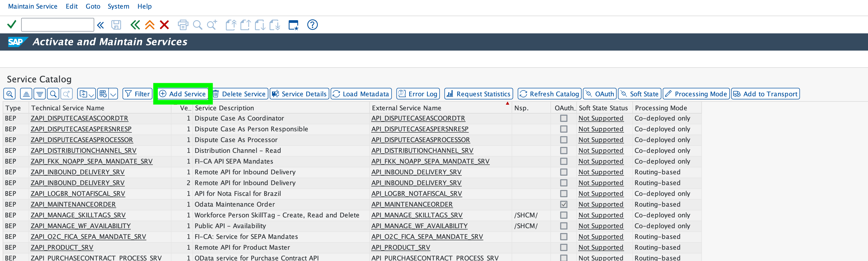Toggle OAuth checkbox for ZAPI_DISPUTECASEASPROCESSOR

(x=563, y=140)
